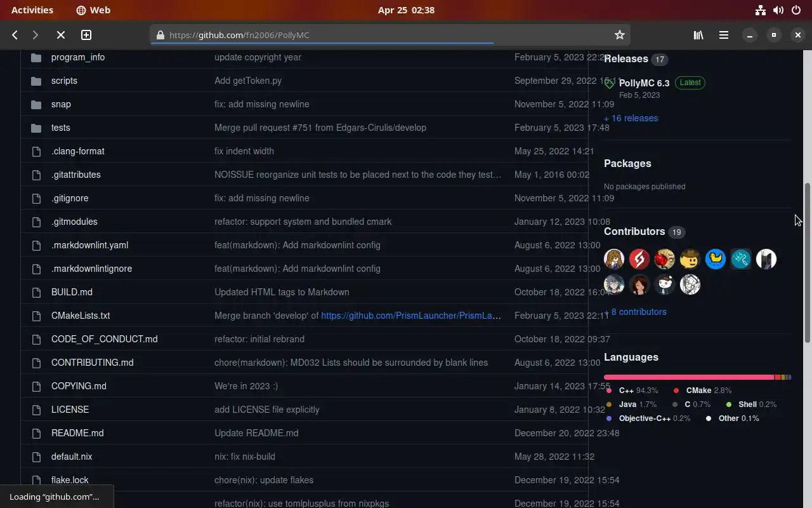Stop page loading with X button
Image resolution: width=812 pixels, height=508 pixels.
61,35
